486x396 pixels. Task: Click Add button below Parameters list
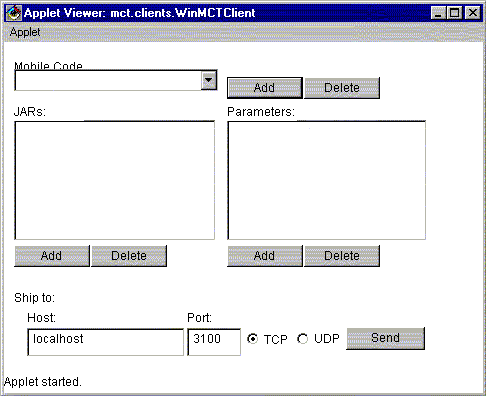pos(265,256)
